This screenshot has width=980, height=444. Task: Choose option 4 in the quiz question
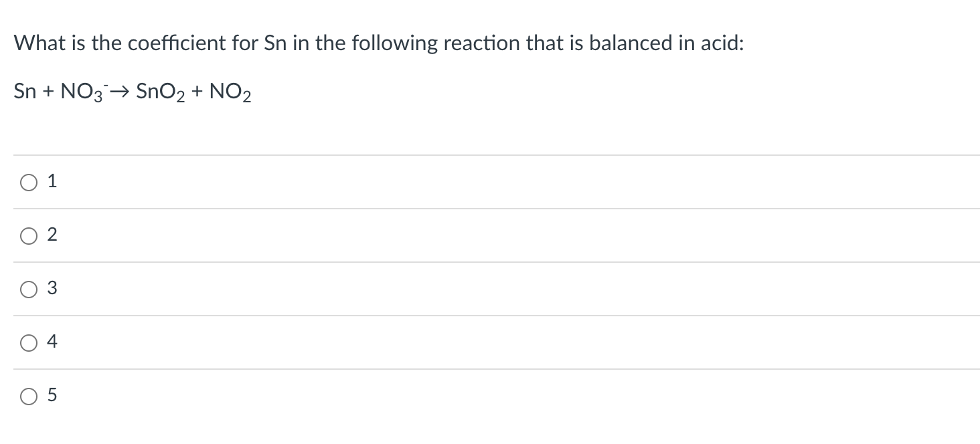[27, 342]
